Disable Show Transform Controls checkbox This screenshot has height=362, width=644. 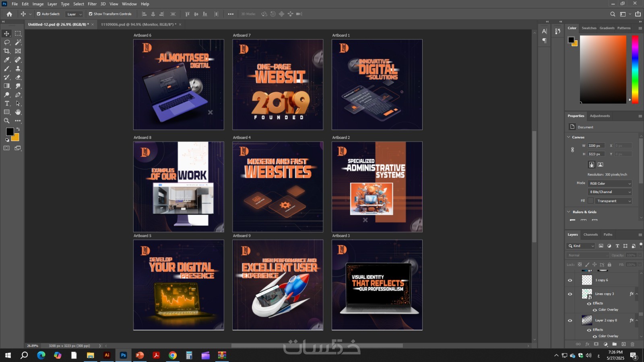click(x=91, y=14)
